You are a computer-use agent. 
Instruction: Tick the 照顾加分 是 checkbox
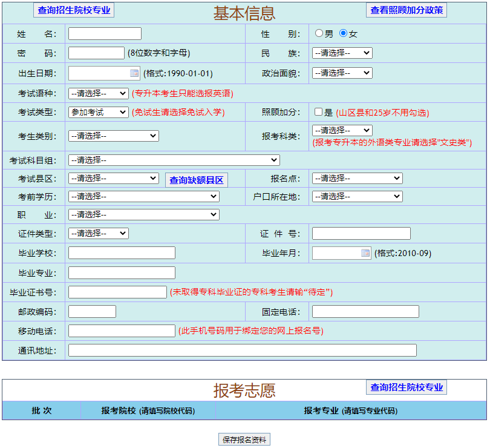click(318, 112)
